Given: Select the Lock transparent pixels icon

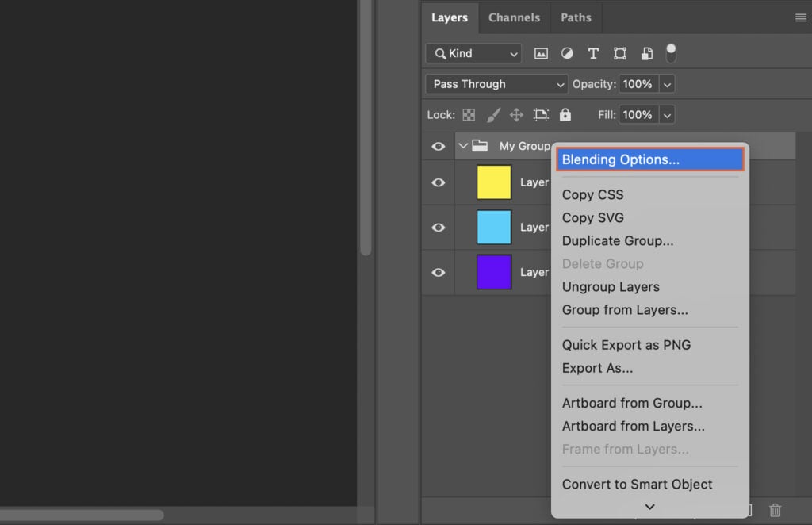Looking at the screenshot, I should [x=469, y=114].
